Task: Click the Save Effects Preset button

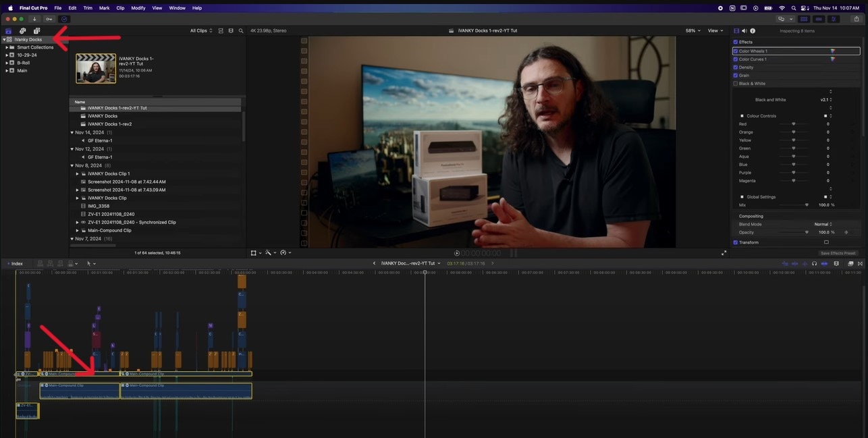Action: (x=838, y=253)
